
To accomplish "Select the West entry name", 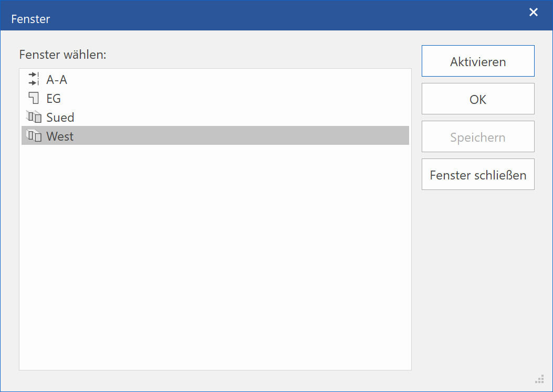I will pyautogui.click(x=60, y=136).
